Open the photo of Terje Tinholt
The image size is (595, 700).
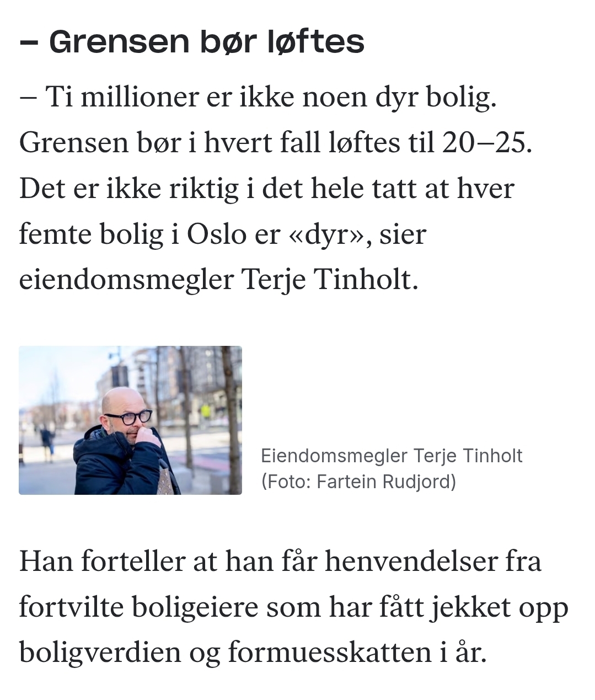click(x=130, y=420)
